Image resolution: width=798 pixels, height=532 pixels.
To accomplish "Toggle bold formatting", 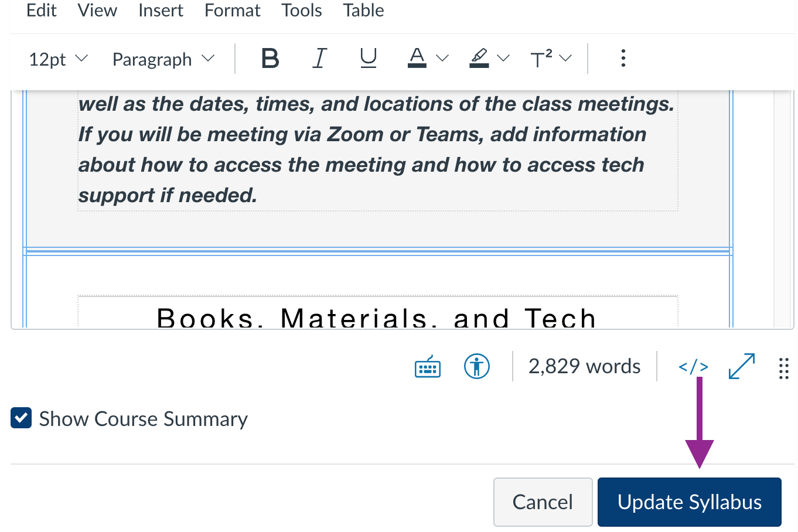I will pos(270,57).
